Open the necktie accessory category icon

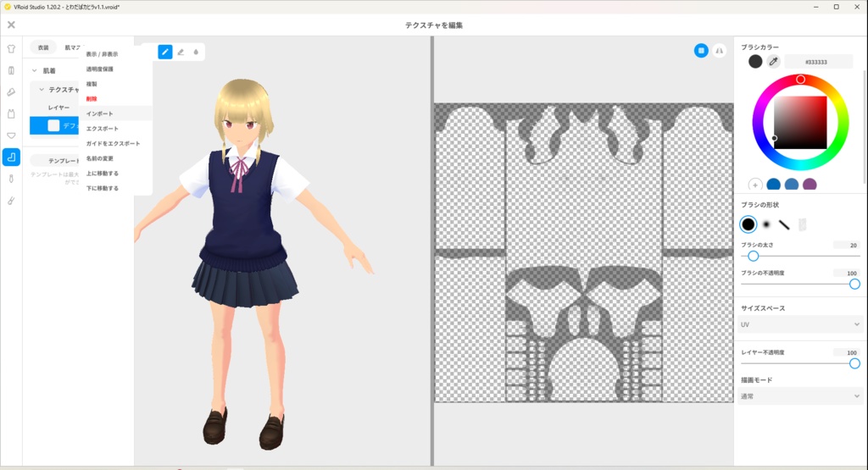(11, 179)
